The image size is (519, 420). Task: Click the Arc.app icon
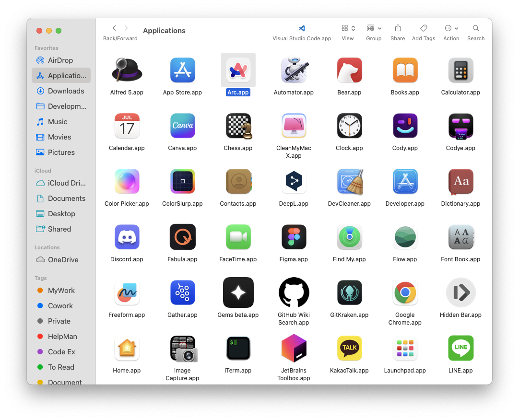238,70
